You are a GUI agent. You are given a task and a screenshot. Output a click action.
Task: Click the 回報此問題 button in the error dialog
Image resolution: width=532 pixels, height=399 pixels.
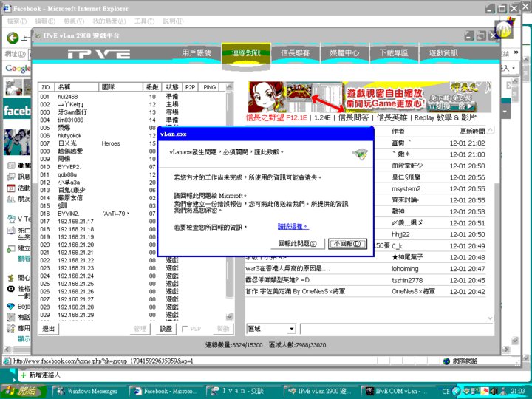click(x=298, y=244)
